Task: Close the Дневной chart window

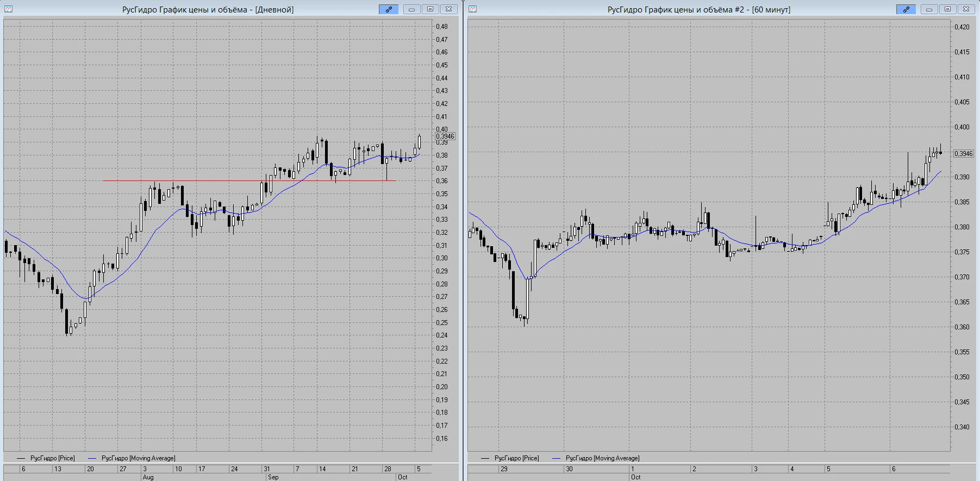Action: 448,9
